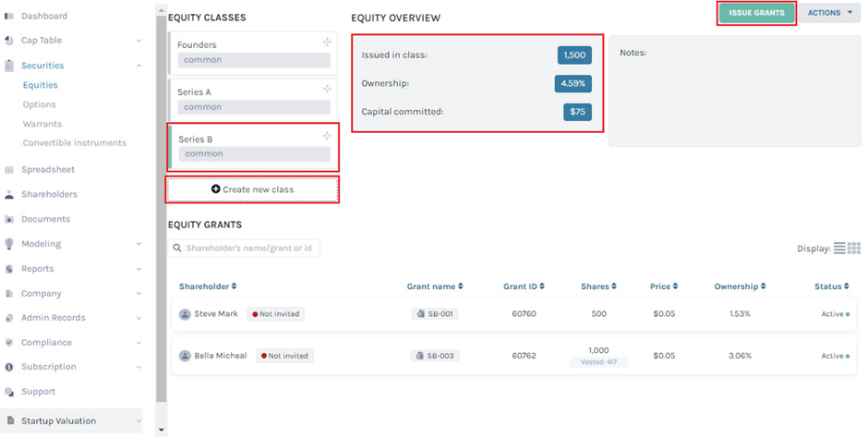Sort grants by Shares column
868x438 pixels.
pyautogui.click(x=598, y=286)
